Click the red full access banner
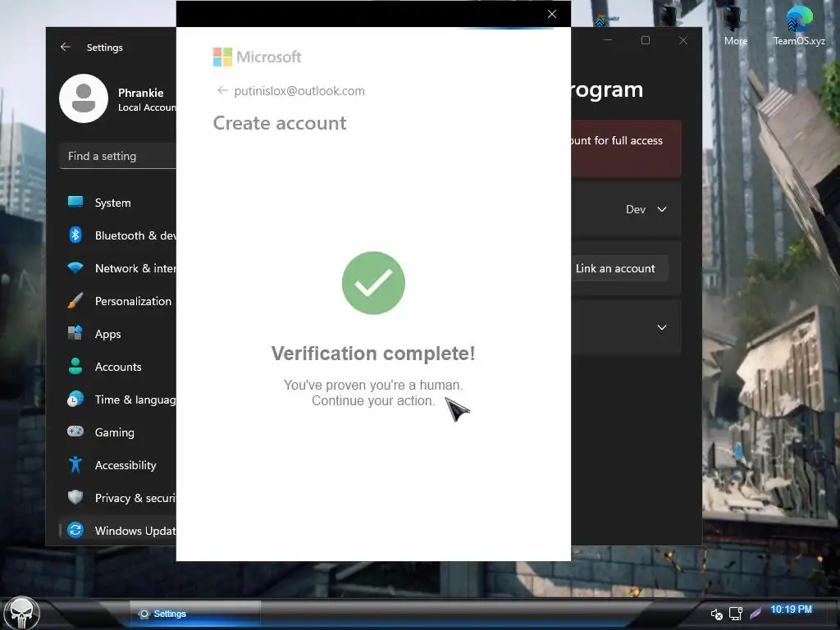Viewport: 840px width, 630px height. (x=626, y=148)
